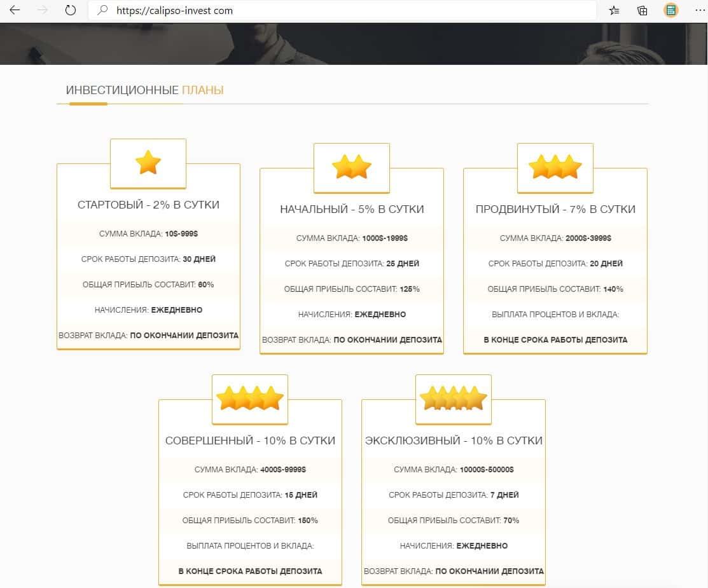The width and height of the screenshot is (708, 588).
Task: Click НАЧИСЛЕНИЯ: ЕЖЕДНЕВНО in Начальный card
Action: click(x=352, y=315)
